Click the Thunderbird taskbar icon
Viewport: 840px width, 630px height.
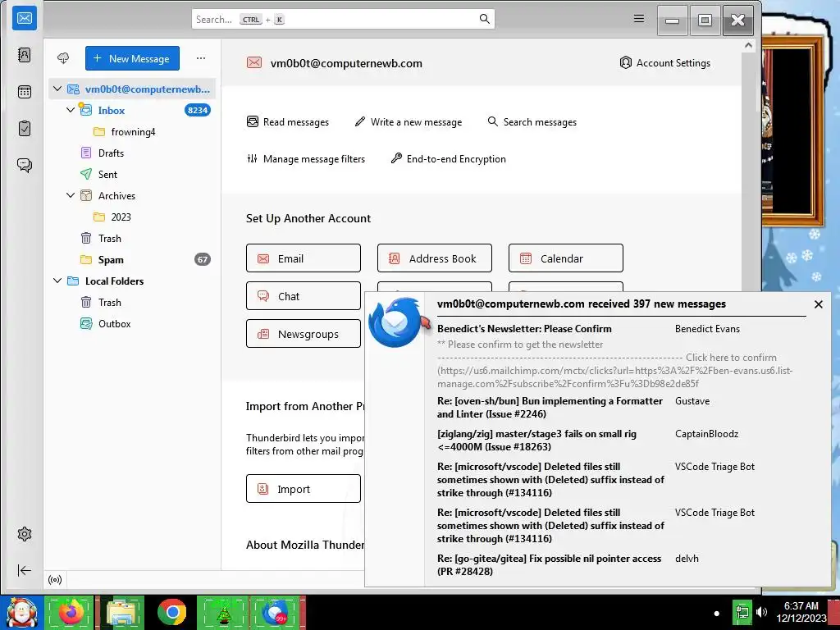(x=276, y=612)
